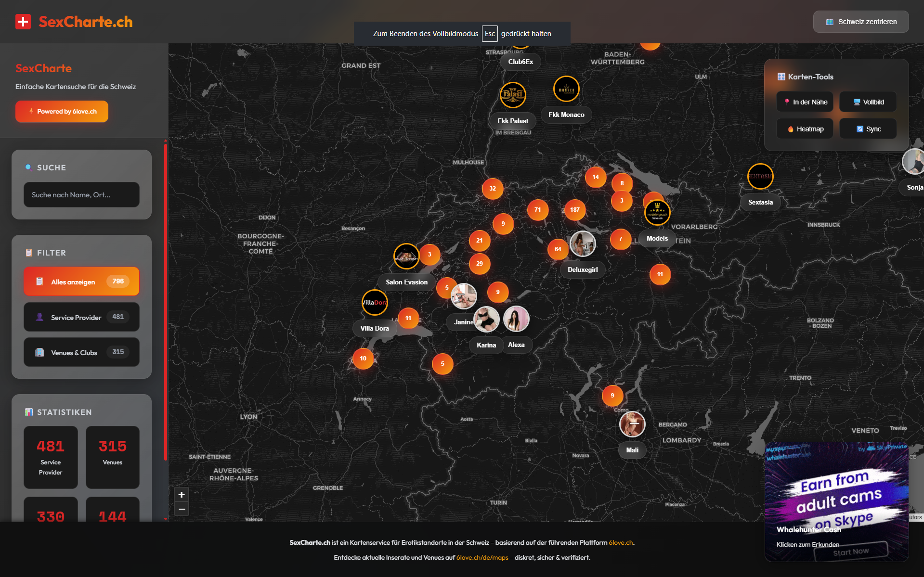
Task: Toggle the Heatmap map tool
Action: (x=805, y=129)
